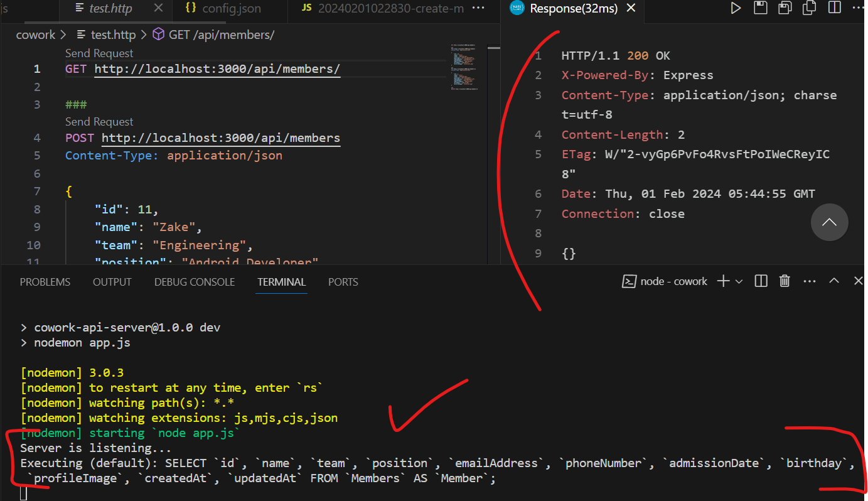Open the OUTPUT panel tab
Viewport: 868px width, 501px height.
[x=112, y=282]
